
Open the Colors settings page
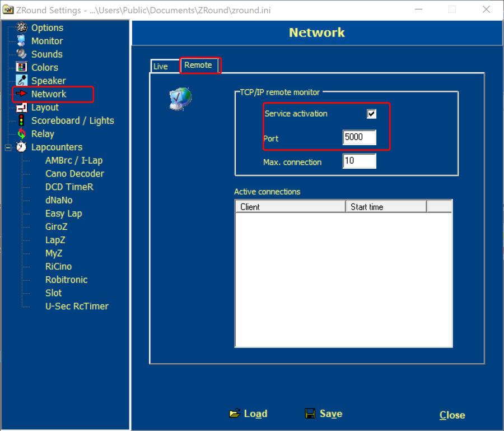click(45, 67)
